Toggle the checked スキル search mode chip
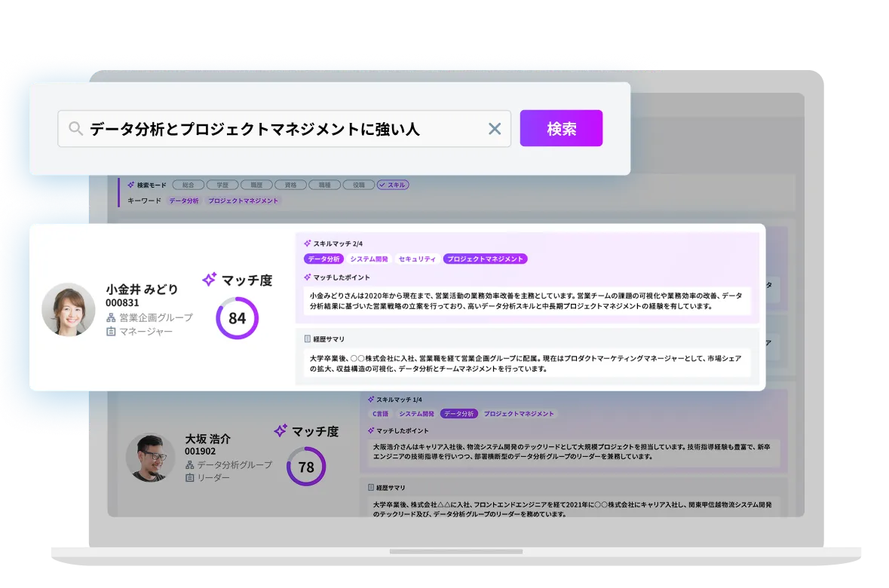The image size is (889, 588). click(393, 185)
